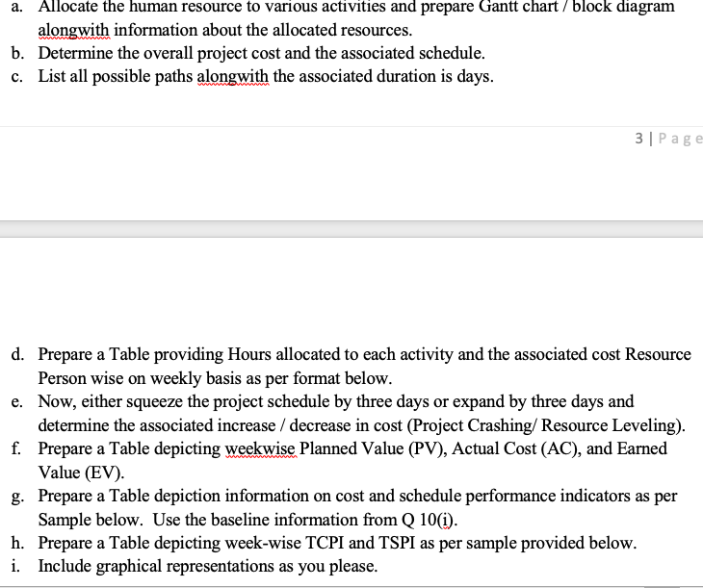Click "Prepare a Table depiction information" line
The height and width of the screenshot is (588, 703).
click(357, 496)
